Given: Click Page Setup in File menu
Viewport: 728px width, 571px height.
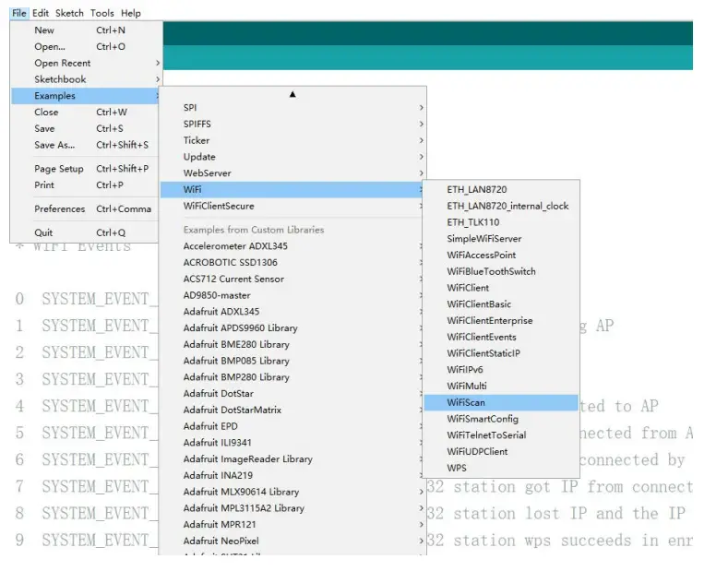Looking at the screenshot, I should 59,169.
